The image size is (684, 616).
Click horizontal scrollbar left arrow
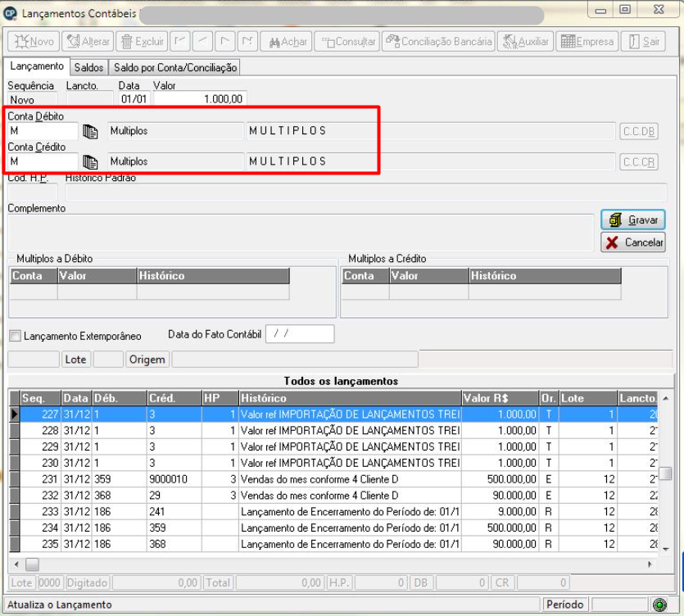[x=16, y=564]
